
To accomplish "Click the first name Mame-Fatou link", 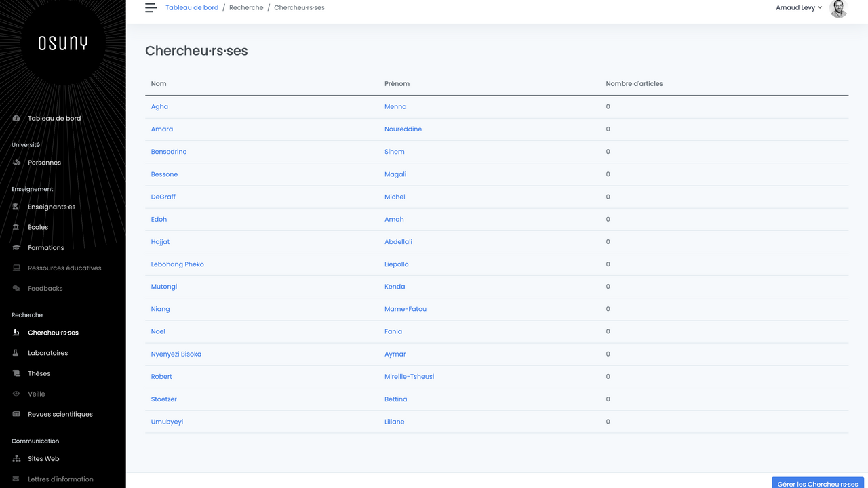I will coord(406,309).
